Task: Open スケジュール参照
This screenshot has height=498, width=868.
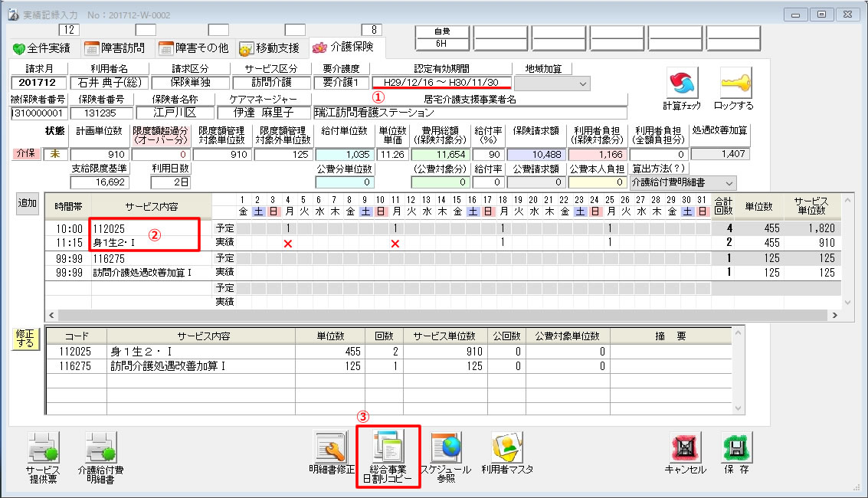Action: (446, 447)
